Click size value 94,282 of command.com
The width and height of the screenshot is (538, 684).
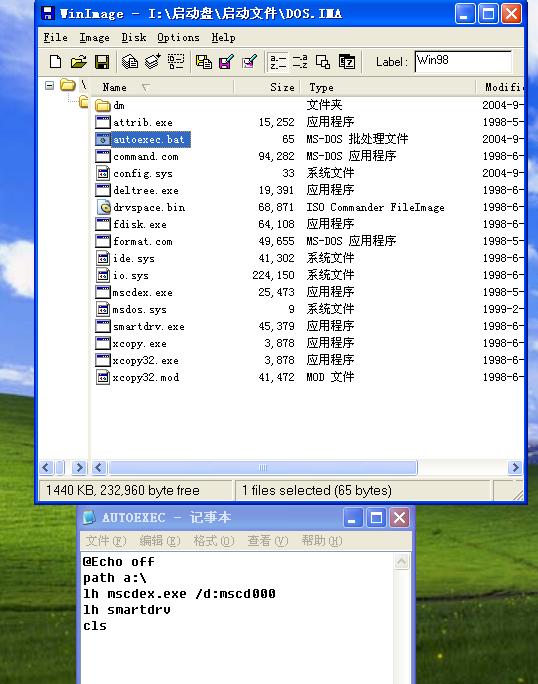point(277,156)
